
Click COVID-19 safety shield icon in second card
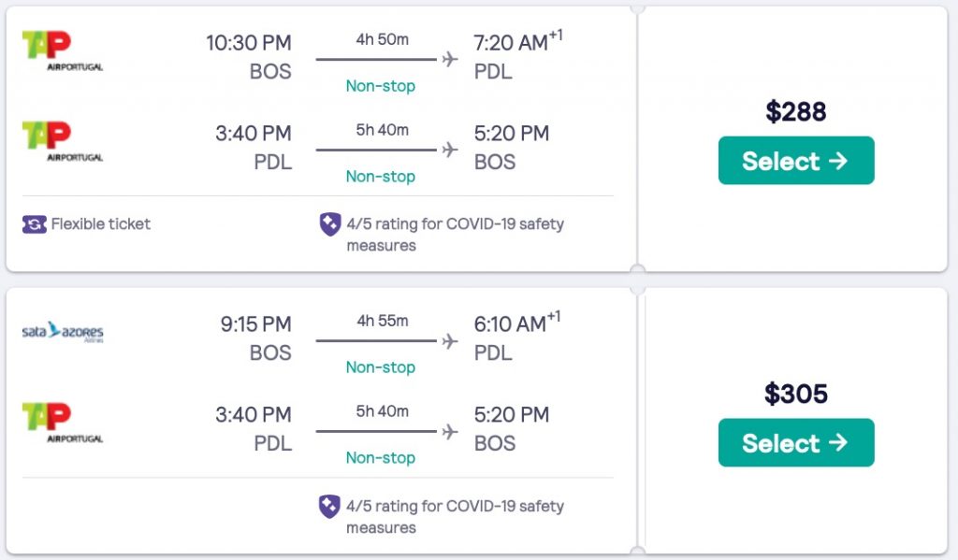pyautogui.click(x=330, y=507)
